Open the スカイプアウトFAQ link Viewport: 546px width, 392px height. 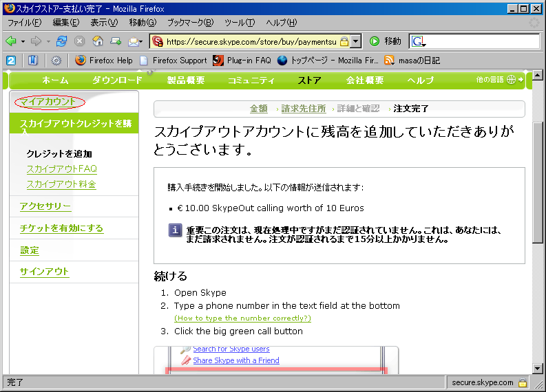click(61, 169)
